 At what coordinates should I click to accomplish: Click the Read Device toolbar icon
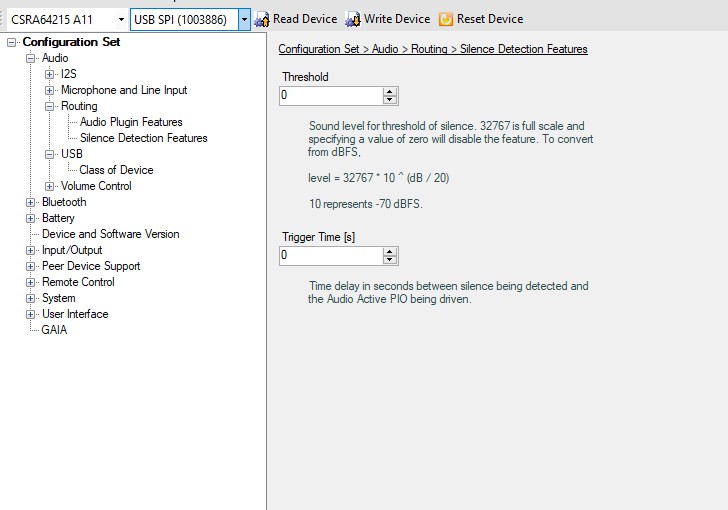coord(263,19)
